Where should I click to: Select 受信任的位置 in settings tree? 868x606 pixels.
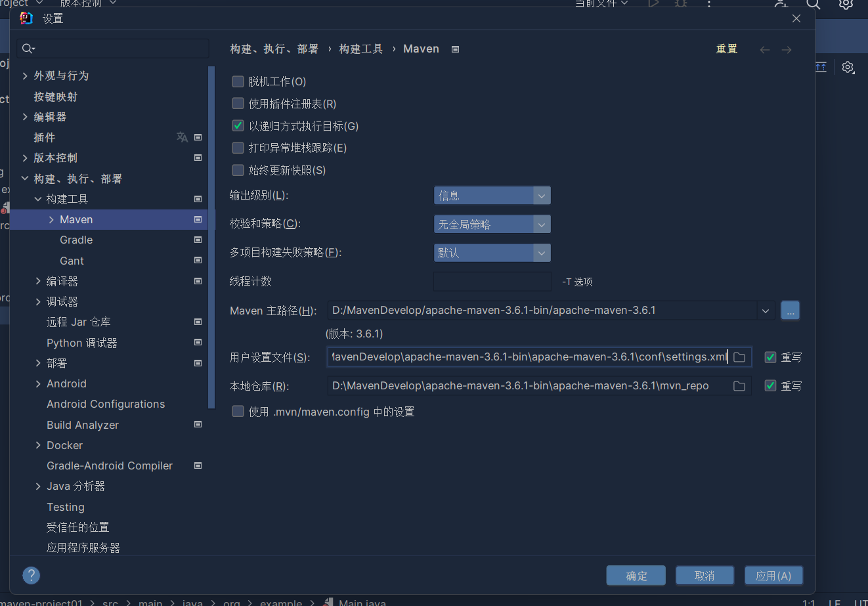(77, 527)
